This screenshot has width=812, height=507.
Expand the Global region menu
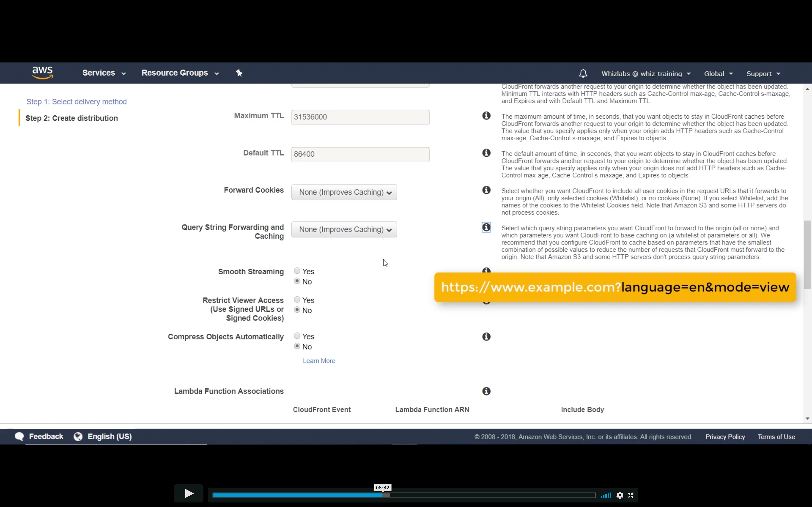pos(718,73)
